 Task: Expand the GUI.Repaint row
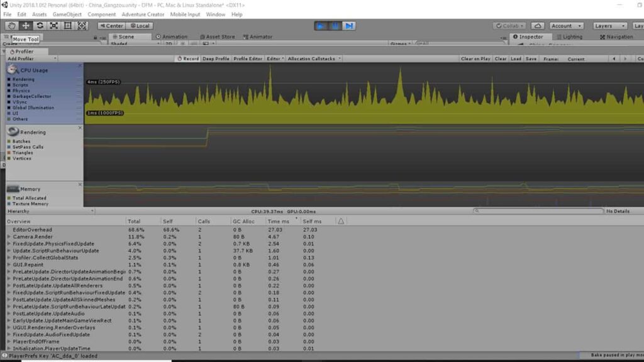tap(9, 265)
